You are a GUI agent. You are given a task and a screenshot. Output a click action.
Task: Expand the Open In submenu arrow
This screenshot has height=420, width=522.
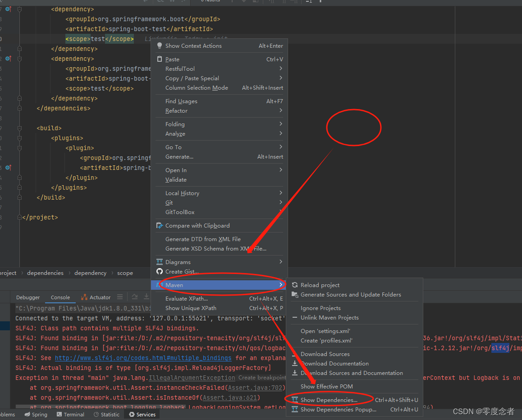point(281,170)
